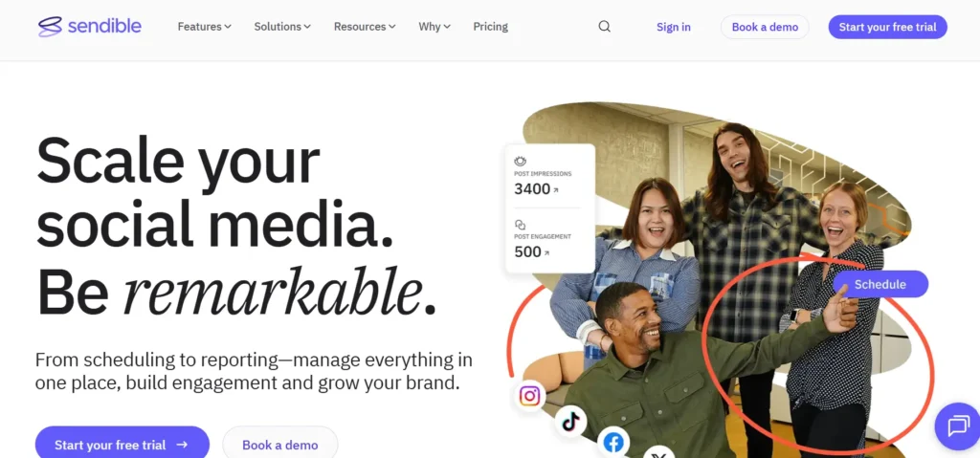Expand the Solutions menu
This screenshot has width=980, height=458.
pyautogui.click(x=282, y=27)
